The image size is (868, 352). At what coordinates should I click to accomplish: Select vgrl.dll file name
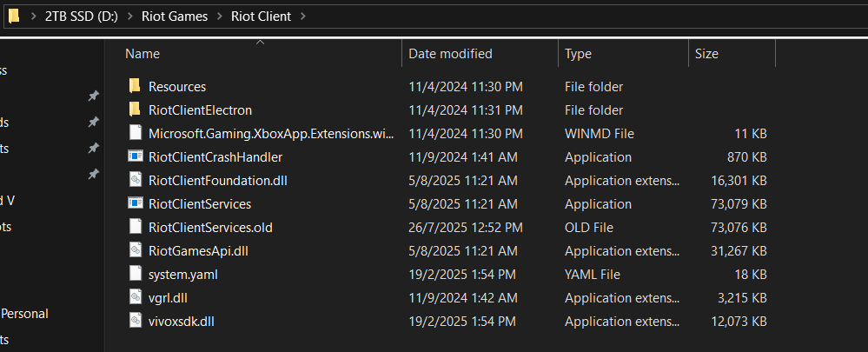pyautogui.click(x=168, y=298)
